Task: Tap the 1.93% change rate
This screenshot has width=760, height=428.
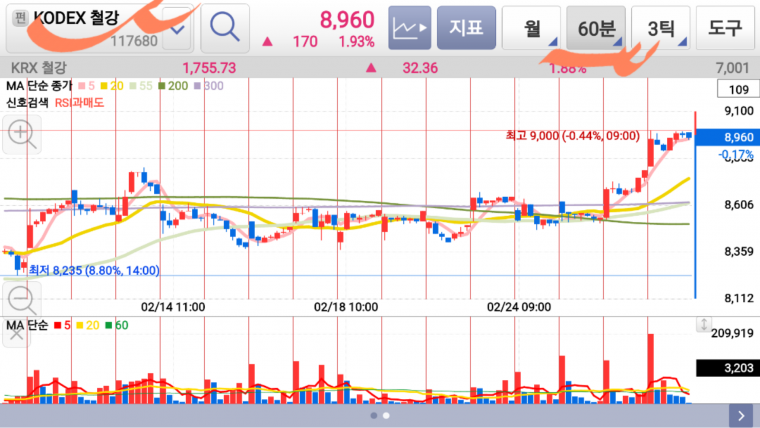Action: coord(357,42)
